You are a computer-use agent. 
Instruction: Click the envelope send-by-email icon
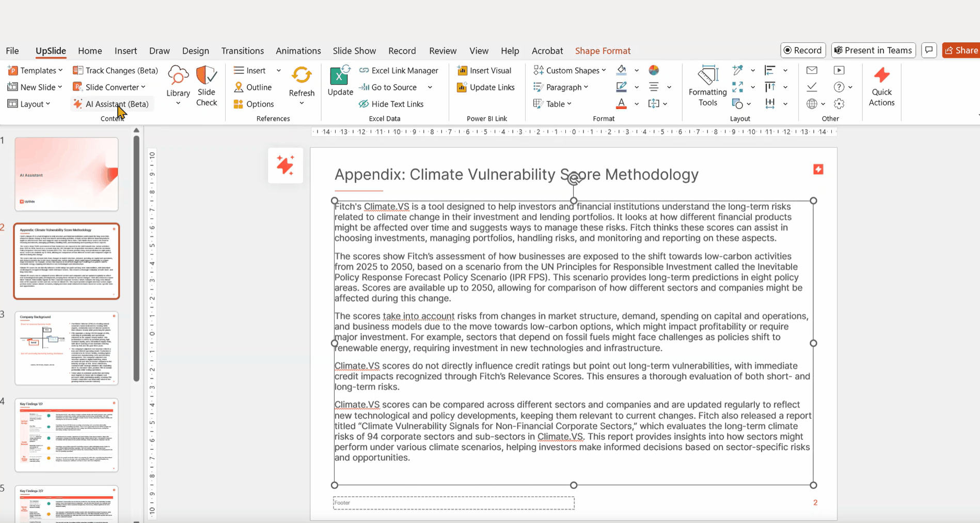coord(812,70)
